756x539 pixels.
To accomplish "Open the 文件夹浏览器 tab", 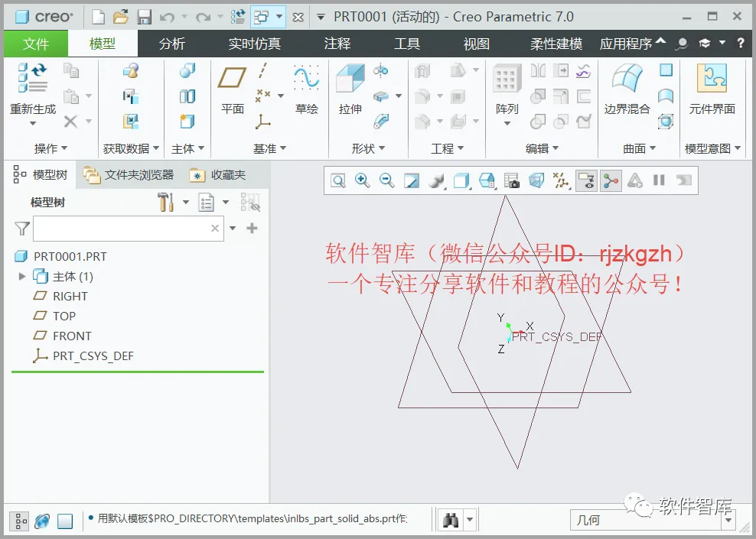I will pos(129,175).
